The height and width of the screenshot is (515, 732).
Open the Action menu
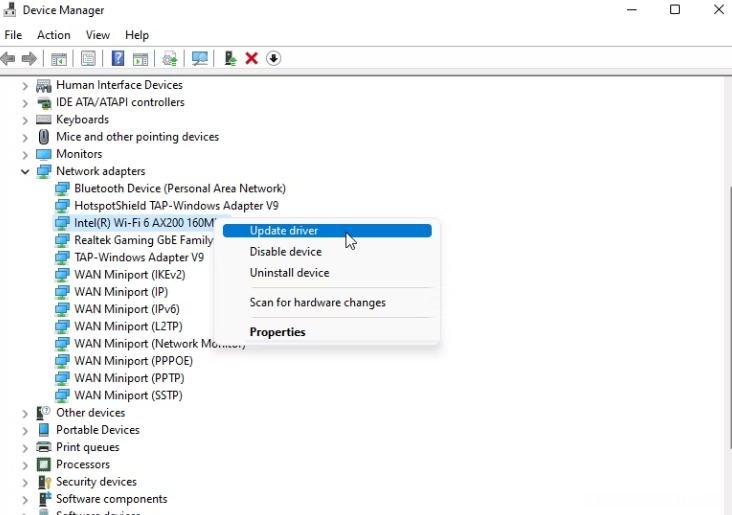click(54, 35)
